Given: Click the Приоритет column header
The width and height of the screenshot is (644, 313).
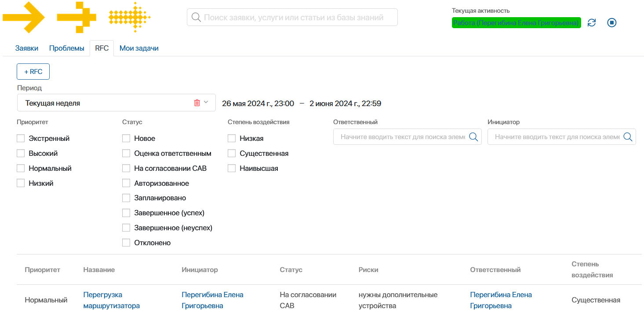Looking at the screenshot, I should pos(42,270).
